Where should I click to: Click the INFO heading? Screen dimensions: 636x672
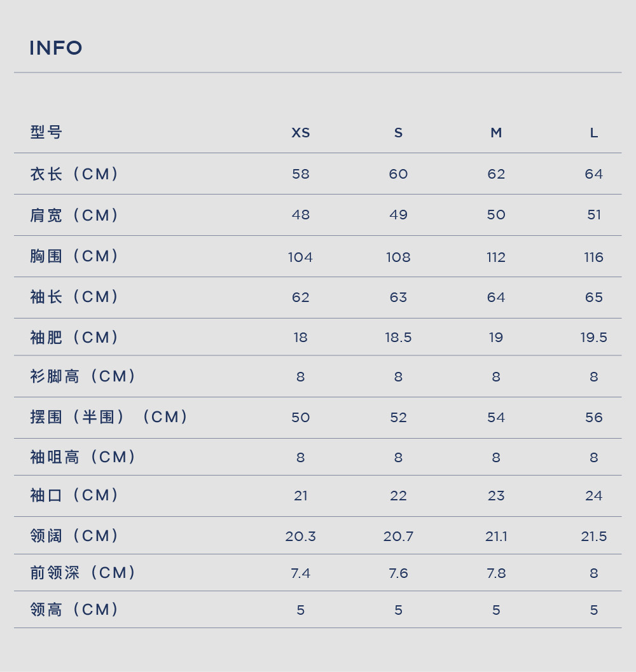pos(56,48)
